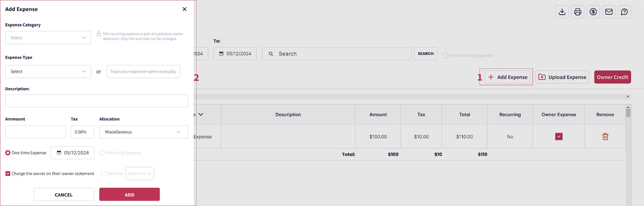Click the download icon in top toolbar
Image resolution: width=644 pixels, height=206 pixels.
[x=562, y=12]
